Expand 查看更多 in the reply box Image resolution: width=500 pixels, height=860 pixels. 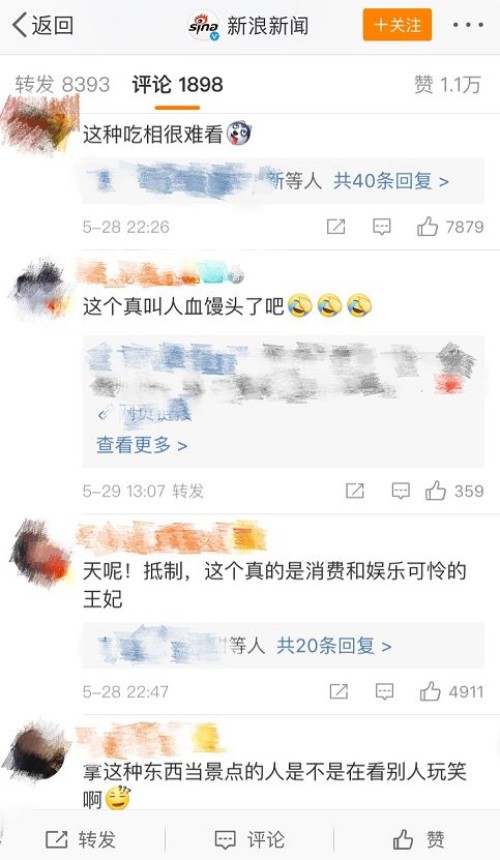141,445
